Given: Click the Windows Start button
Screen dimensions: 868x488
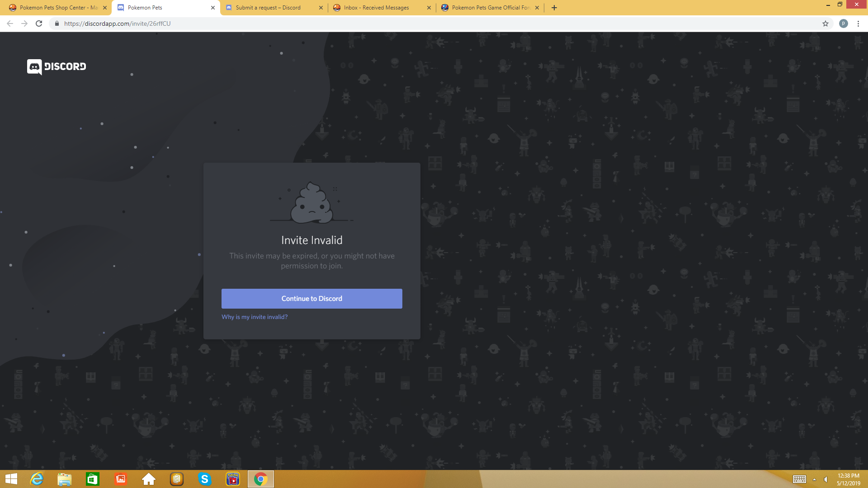Looking at the screenshot, I should click(11, 479).
